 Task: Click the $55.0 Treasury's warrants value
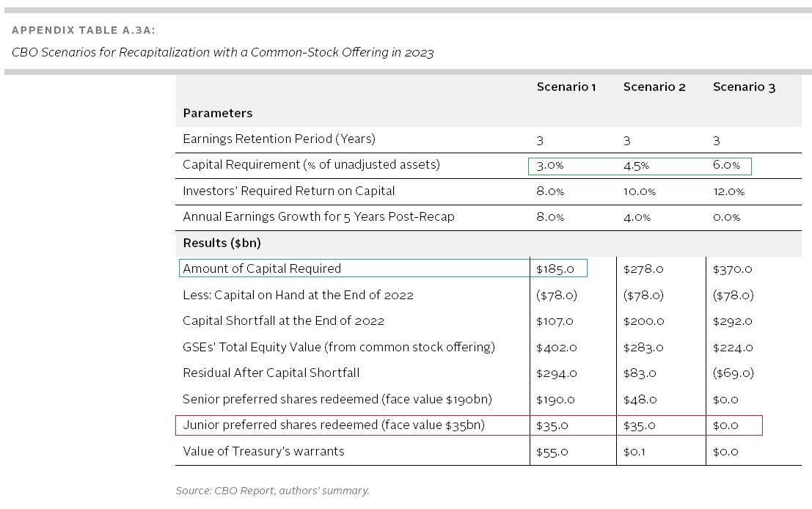[553, 452]
